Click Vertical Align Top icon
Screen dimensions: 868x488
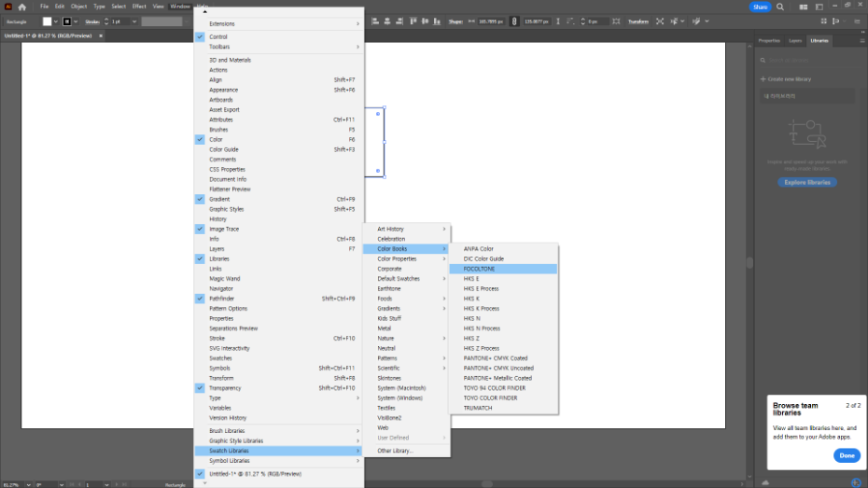(413, 21)
